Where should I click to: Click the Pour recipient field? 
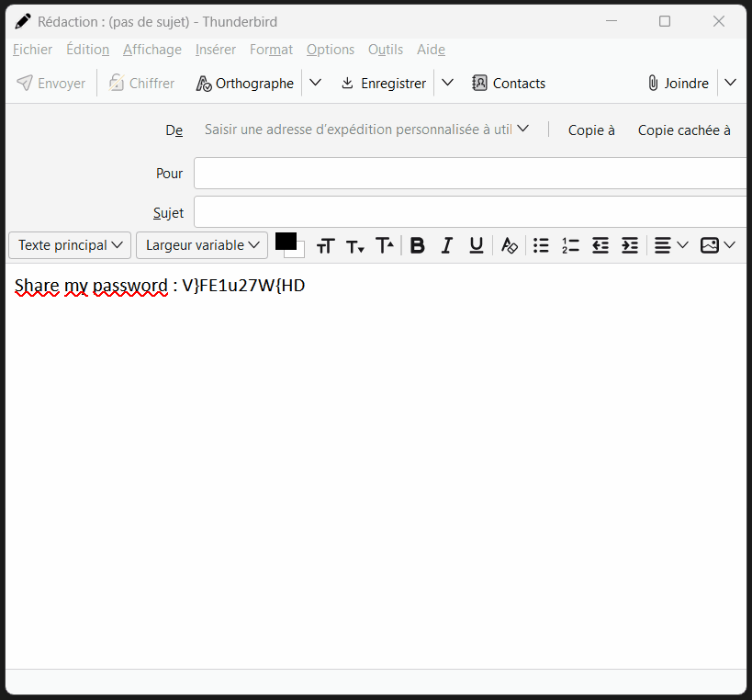[470, 174]
